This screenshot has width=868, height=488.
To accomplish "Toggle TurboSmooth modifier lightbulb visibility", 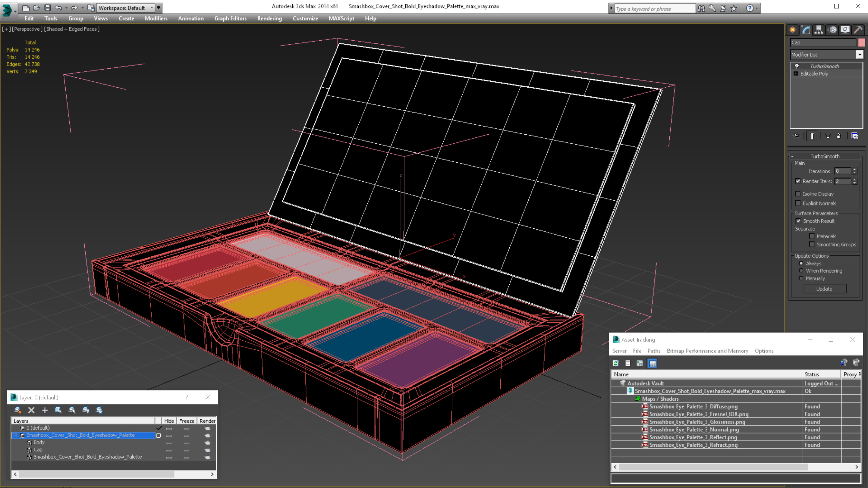I will pyautogui.click(x=797, y=66).
